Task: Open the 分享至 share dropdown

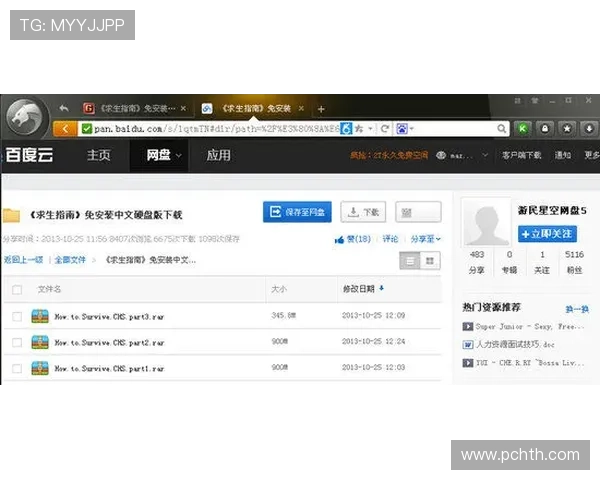Action: 426,239
